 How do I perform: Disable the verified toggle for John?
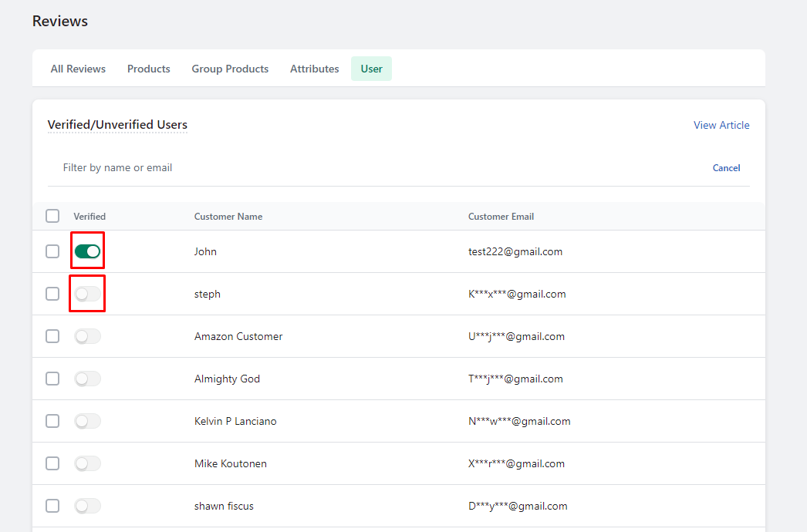click(87, 251)
